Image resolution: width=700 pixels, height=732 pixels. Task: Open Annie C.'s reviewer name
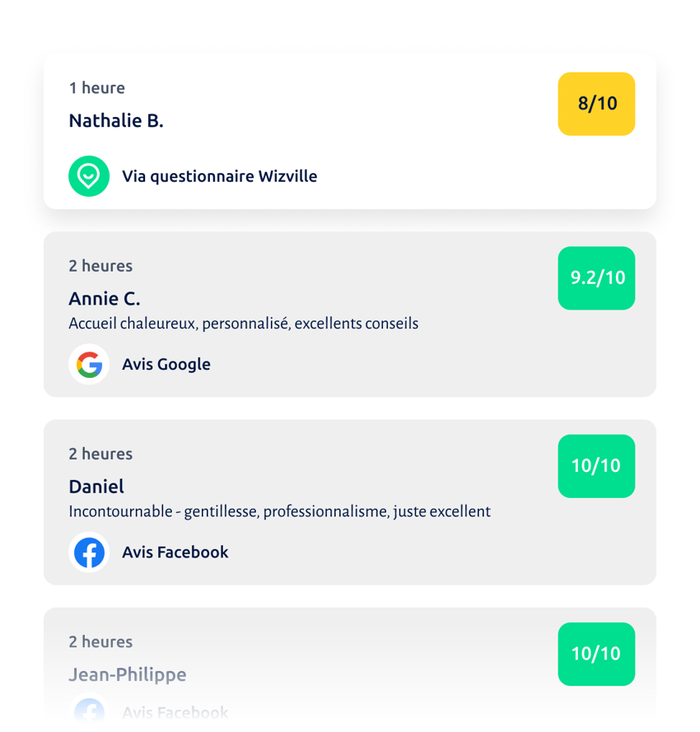[x=105, y=298]
